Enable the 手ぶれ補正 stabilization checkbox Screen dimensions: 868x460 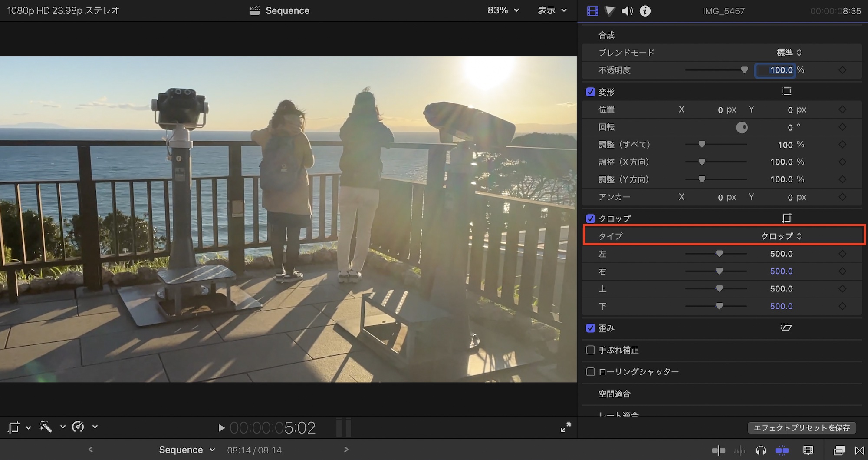[x=590, y=350]
